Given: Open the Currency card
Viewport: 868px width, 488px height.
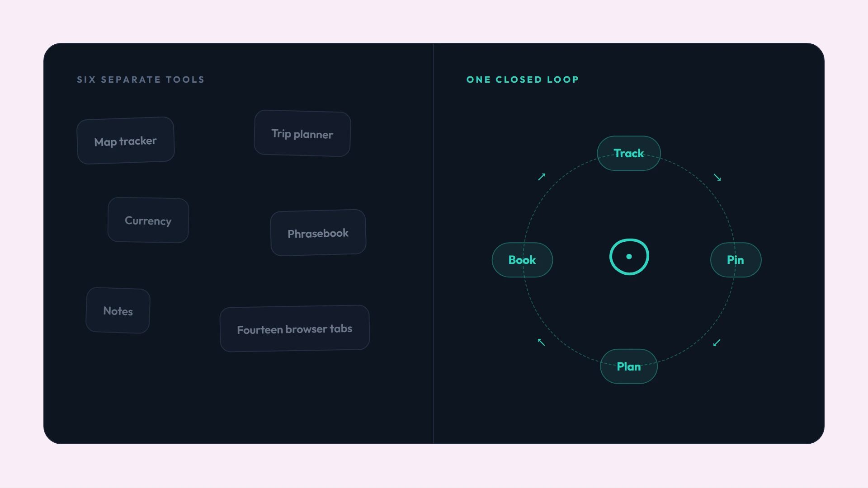Looking at the screenshot, I should pos(148,220).
